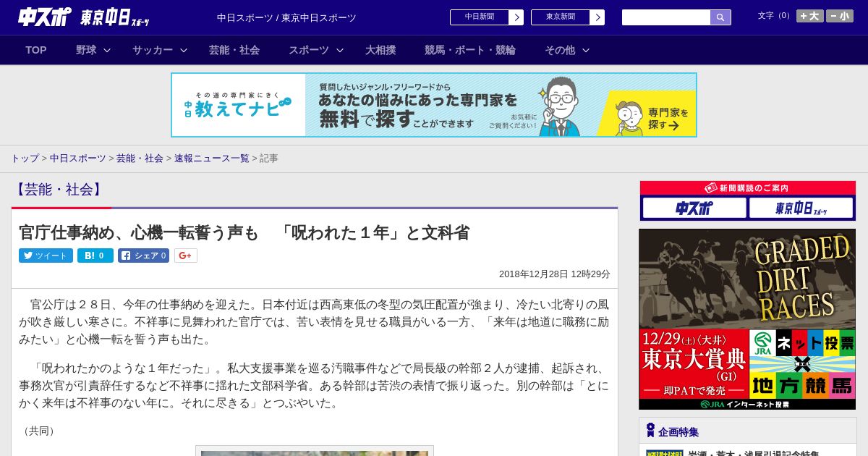Screen dimensions: 868x456
Task: Select 競馬・ボート・競輪 in navigation
Action: click(470, 50)
